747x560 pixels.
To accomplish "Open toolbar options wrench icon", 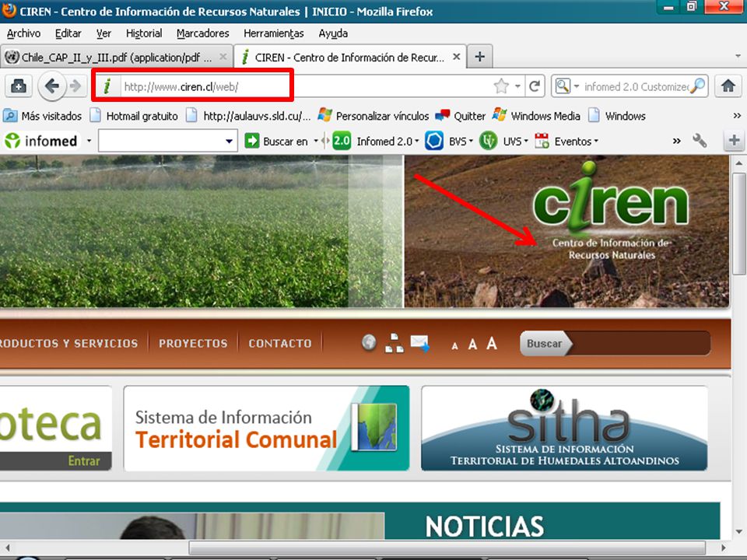I will tap(700, 141).
